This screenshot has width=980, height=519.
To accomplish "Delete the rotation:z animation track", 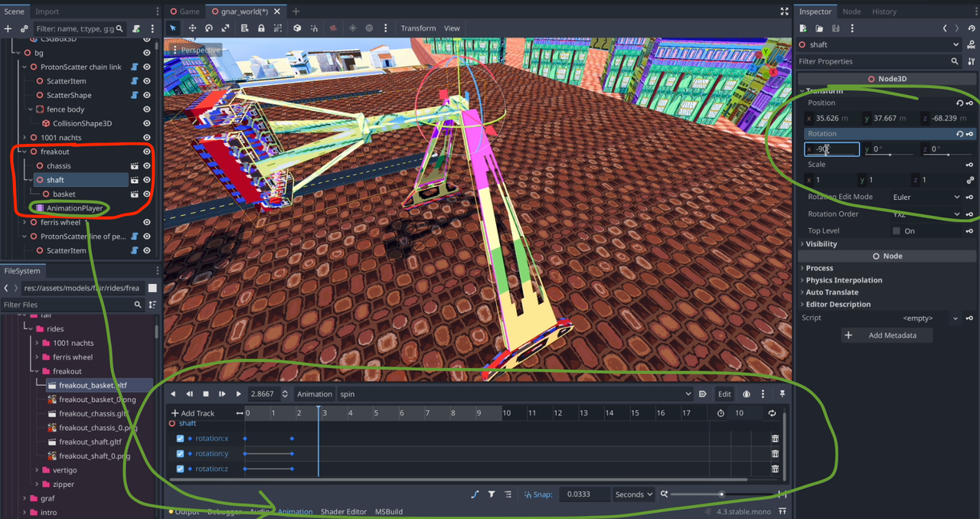I will click(x=775, y=469).
